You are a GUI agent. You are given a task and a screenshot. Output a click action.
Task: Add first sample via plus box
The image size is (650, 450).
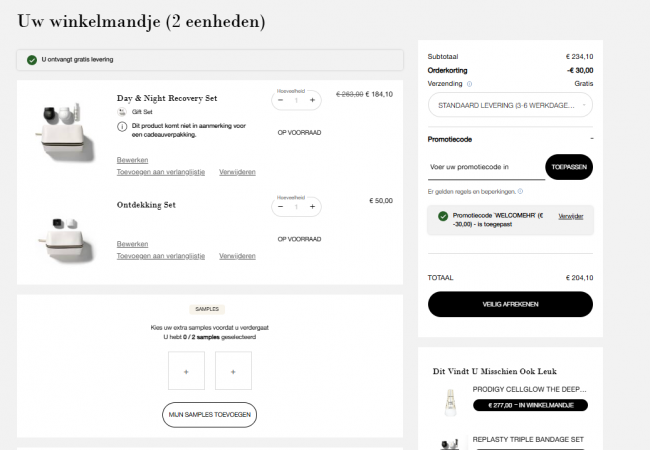[x=186, y=371]
